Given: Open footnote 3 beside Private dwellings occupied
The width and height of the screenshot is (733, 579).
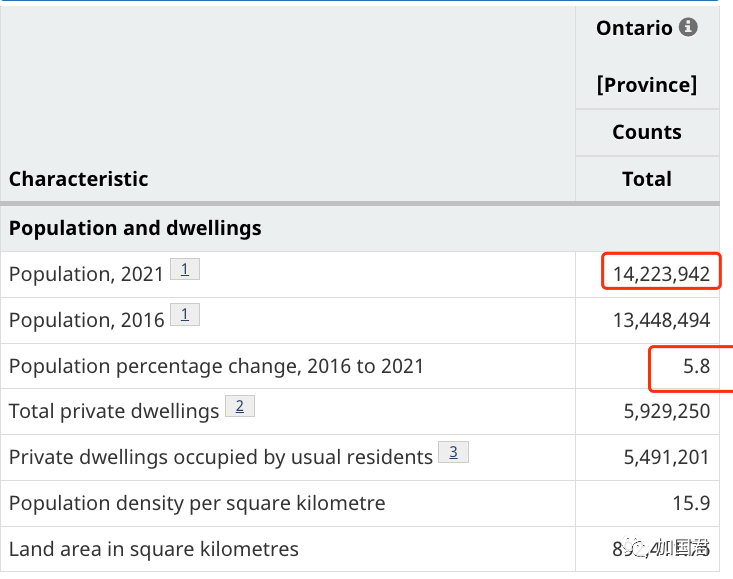Looking at the screenshot, I should click(453, 452).
